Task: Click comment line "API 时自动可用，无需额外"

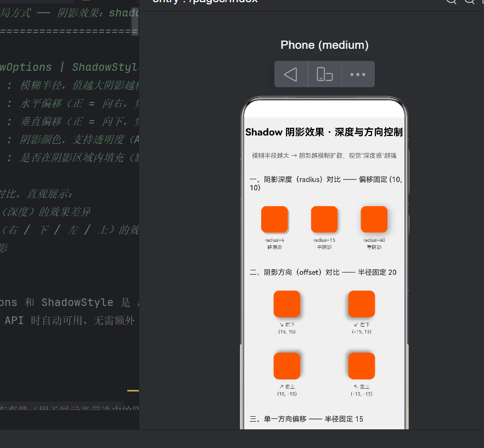Action: (70, 321)
